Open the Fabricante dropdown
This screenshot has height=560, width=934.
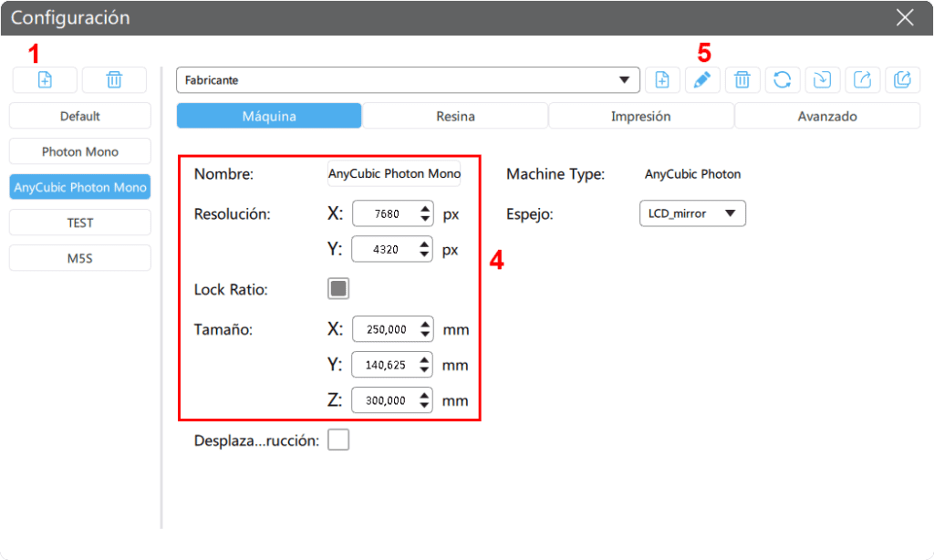coord(408,80)
